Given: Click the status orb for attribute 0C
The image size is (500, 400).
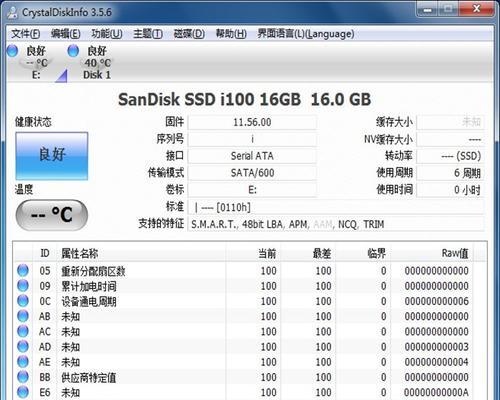Looking at the screenshot, I should pos(23,301).
